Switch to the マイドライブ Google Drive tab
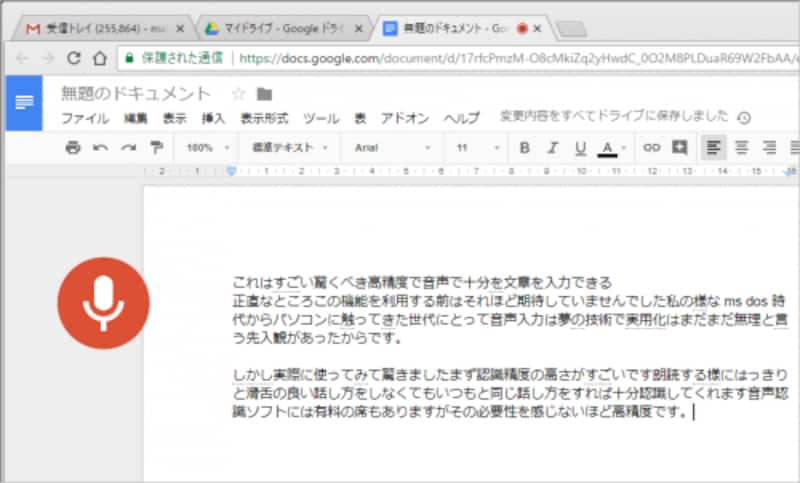Image resolution: width=800 pixels, height=483 pixels. 284,29
